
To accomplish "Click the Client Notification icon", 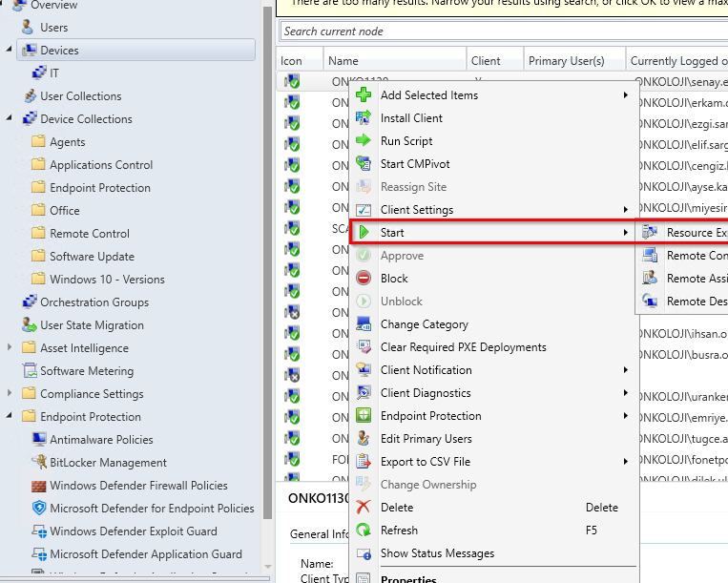I will (x=364, y=369).
